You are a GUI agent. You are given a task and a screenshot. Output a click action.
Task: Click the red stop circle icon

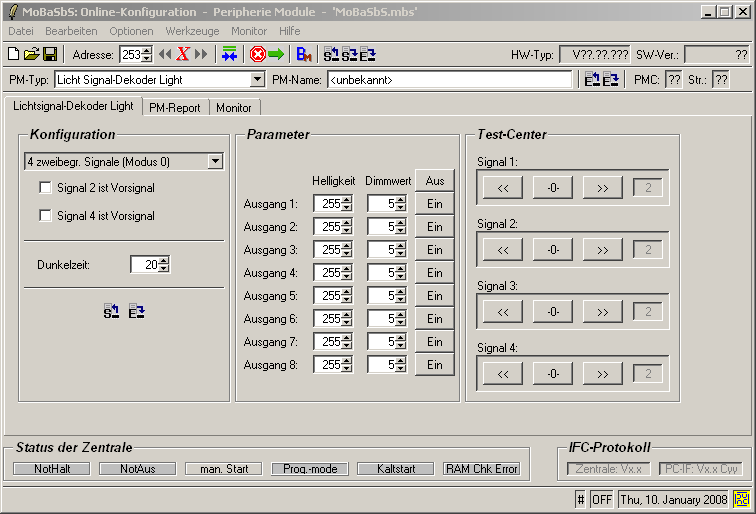click(x=257, y=54)
